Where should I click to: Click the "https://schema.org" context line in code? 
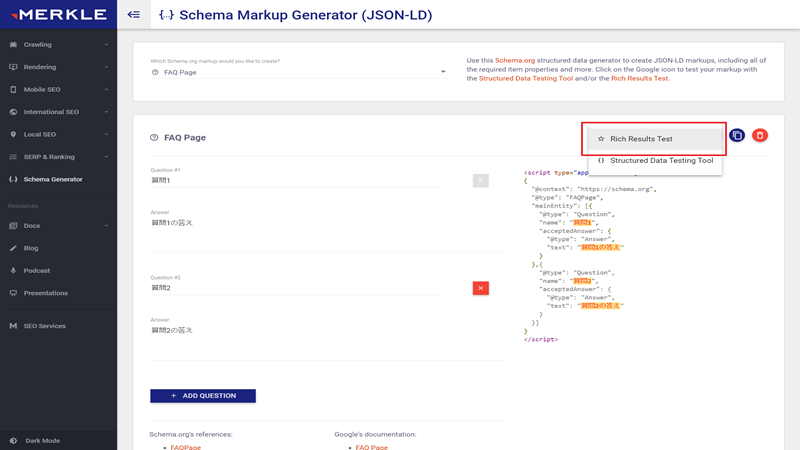[594, 189]
